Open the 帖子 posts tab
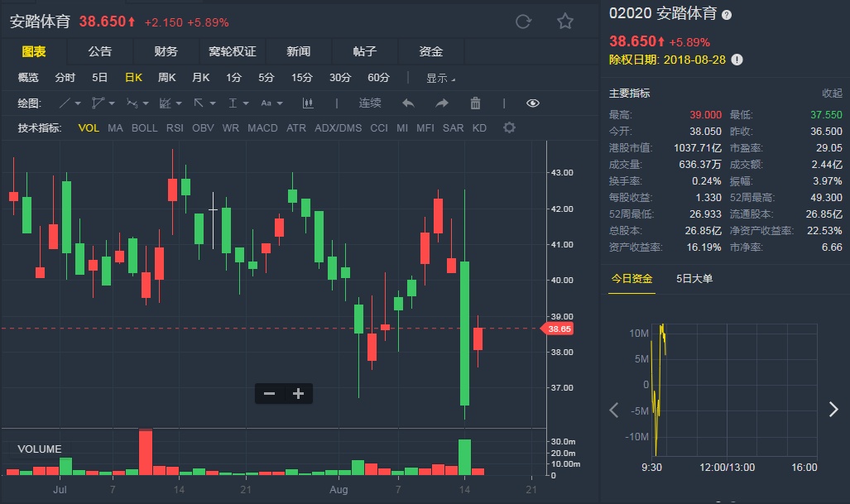850x504 pixels. click(x=364, y=51)
